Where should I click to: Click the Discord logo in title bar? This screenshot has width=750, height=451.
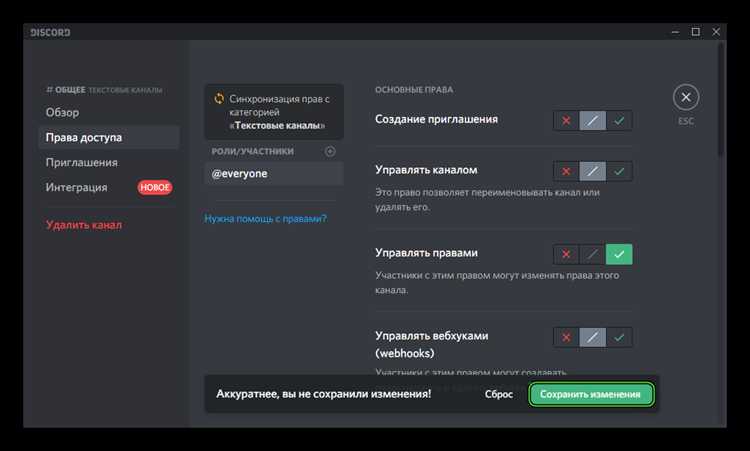click(x=50, y=33)
